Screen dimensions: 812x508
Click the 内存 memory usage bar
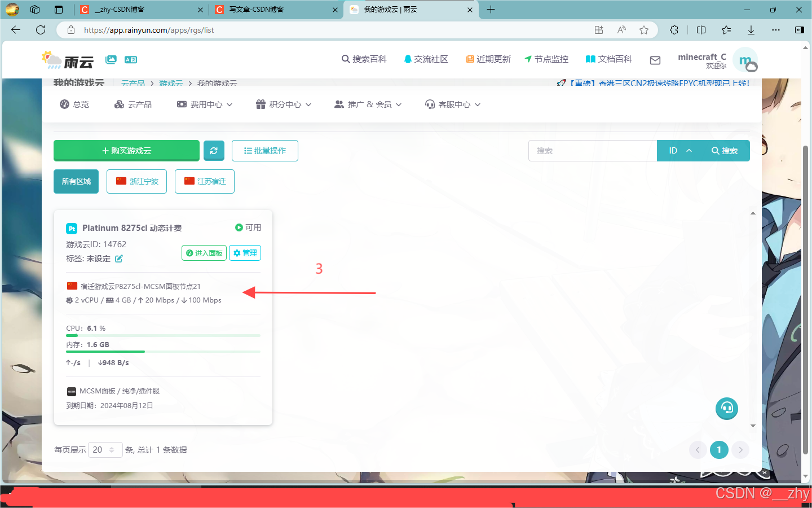[x=163, y=352]
